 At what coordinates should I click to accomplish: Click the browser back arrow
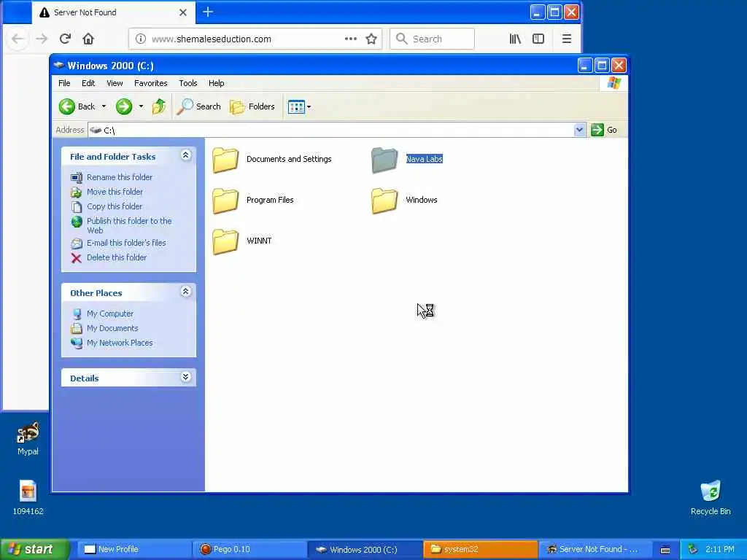pos(18,39)
